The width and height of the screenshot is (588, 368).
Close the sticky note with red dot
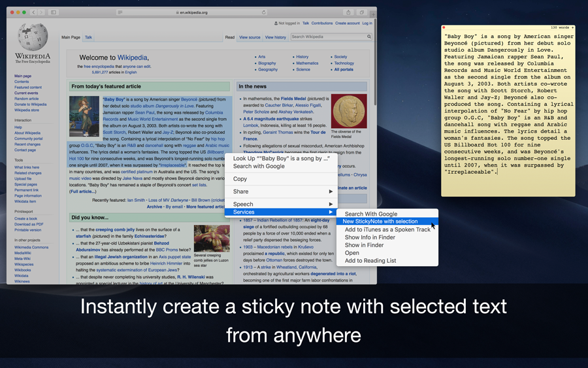click(x=444, y=27)
